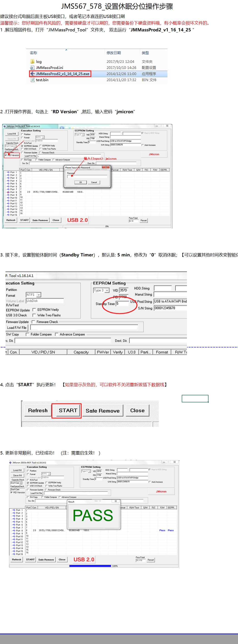This screenshot has height=644, width=238.
Task: Toggle Advance Compare checkbox in enlarged step 3 view
Action: (x=57, y=334)
